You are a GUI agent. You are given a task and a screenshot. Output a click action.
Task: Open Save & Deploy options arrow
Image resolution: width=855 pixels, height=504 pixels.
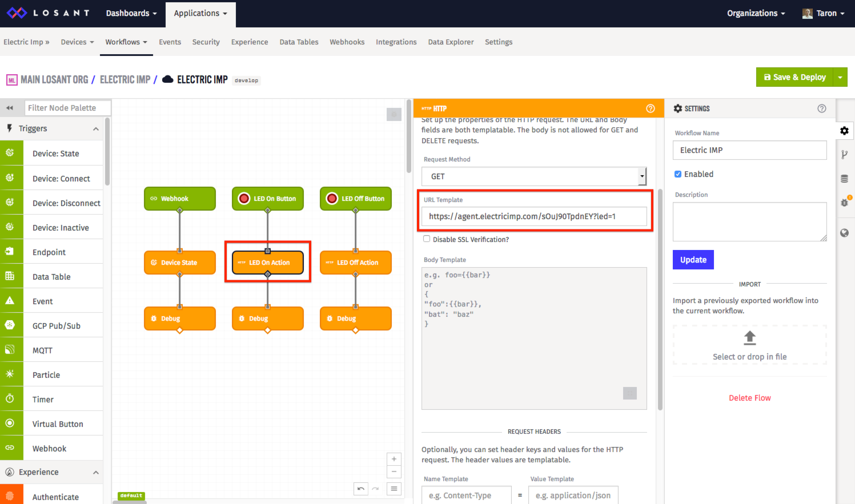pyautogui.click(x=840, y=77)
